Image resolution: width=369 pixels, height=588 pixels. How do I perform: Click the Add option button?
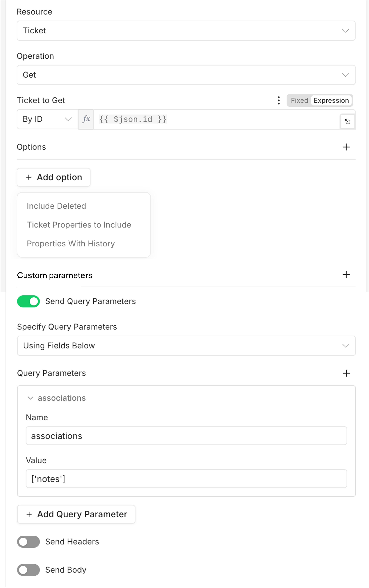[x=53, y=177]
